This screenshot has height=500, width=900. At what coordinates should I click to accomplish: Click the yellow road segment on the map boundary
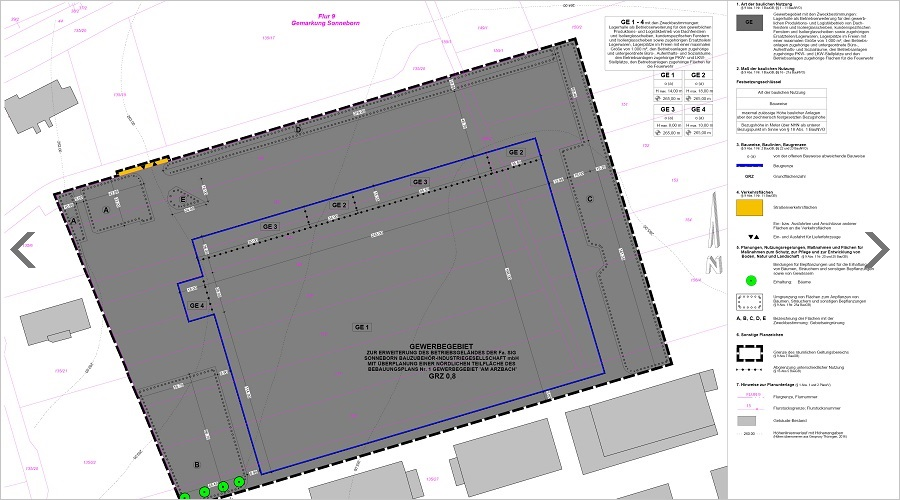(x=141, y=169)
